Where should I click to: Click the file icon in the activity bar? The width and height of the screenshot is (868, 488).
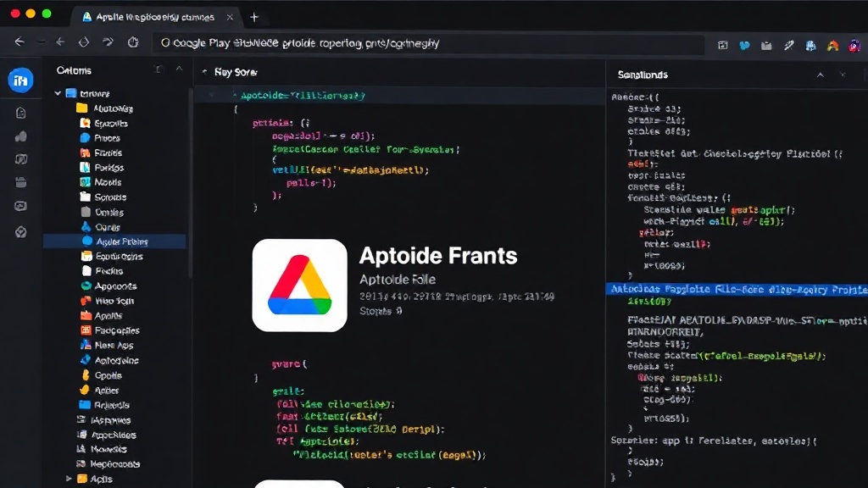(21, 113)
